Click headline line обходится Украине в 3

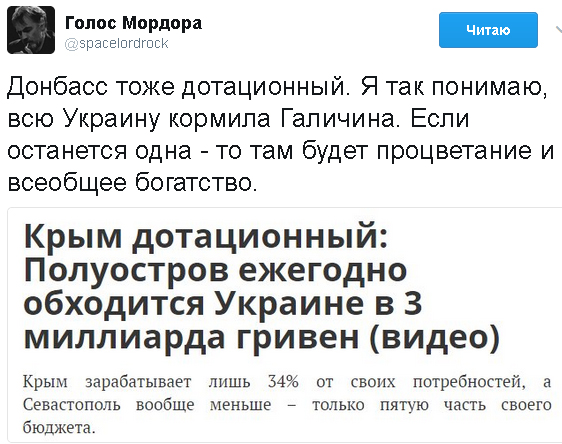coord(223,304)
